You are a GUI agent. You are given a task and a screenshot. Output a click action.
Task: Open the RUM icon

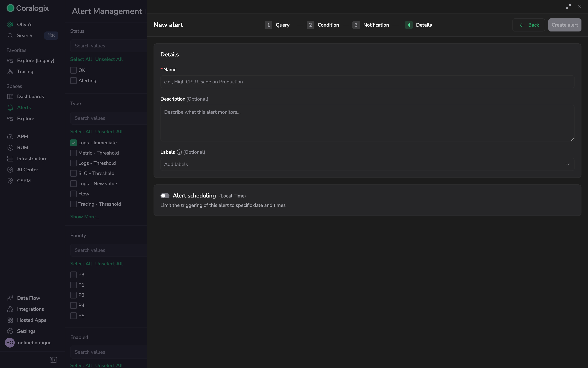tap(10, 147)
